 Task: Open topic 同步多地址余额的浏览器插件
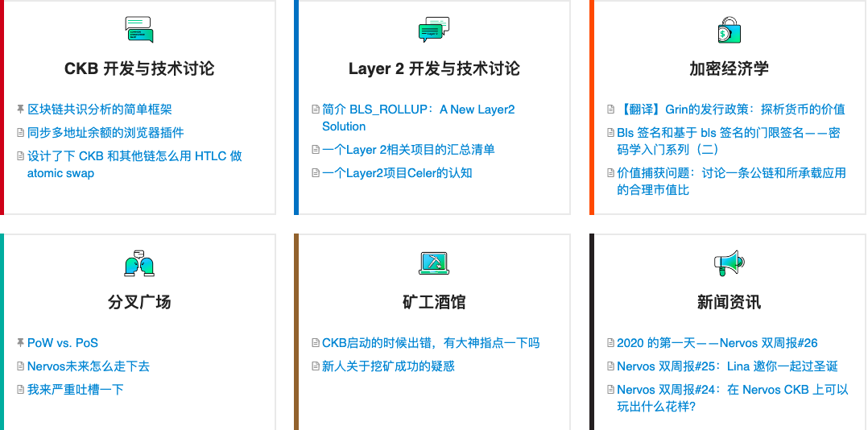click(105, 133)
